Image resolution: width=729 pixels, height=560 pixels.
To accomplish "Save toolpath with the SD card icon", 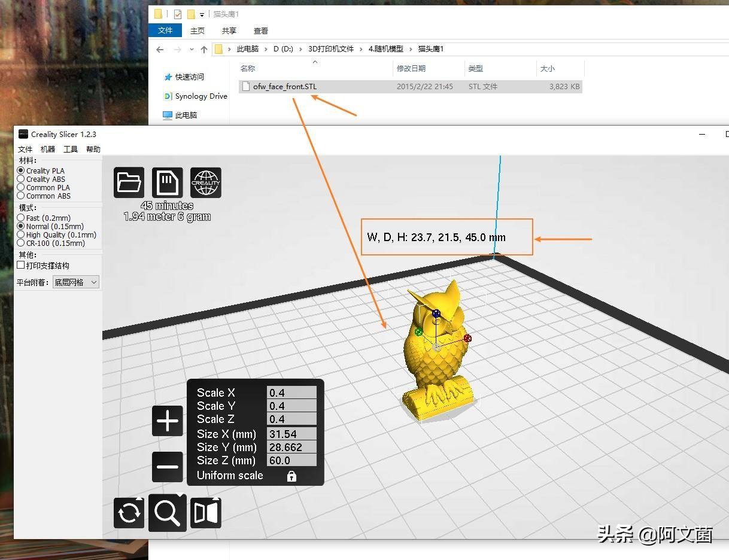I will 167,182.
